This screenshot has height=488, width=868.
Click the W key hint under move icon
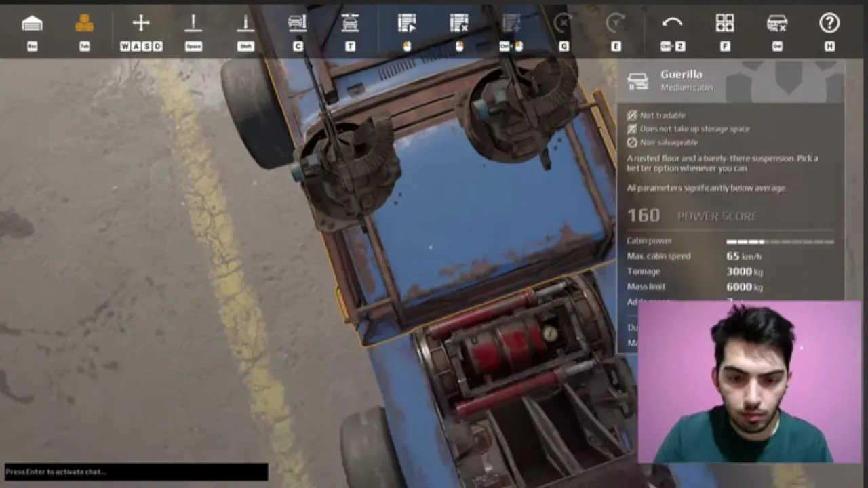125,46
